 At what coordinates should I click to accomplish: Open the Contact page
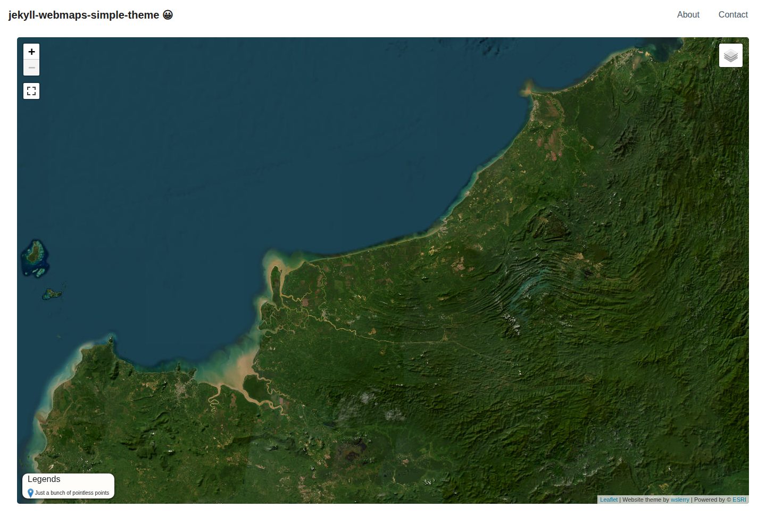(733, 15)
